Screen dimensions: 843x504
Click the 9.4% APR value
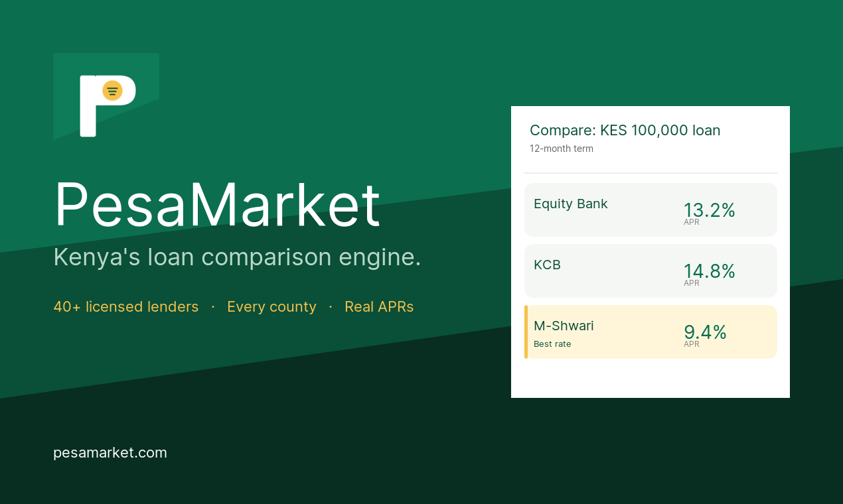[x=705, y=332]
